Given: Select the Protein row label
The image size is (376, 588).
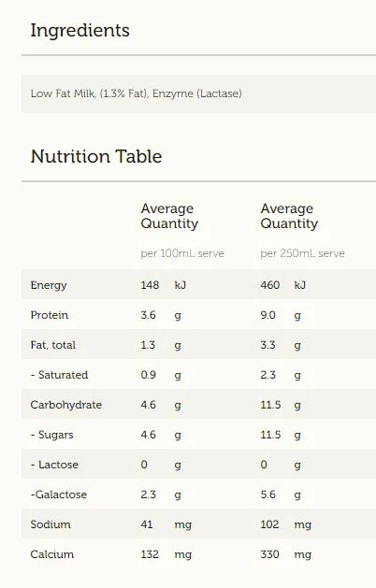Looking at the screenshot, I should (50, 315).
